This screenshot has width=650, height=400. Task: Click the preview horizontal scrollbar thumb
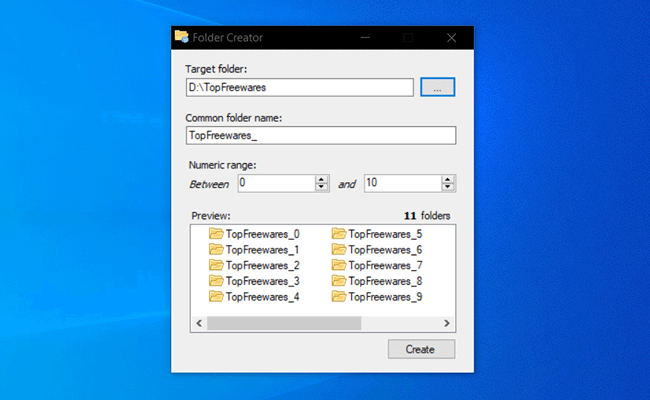click(x=283, y=324)
